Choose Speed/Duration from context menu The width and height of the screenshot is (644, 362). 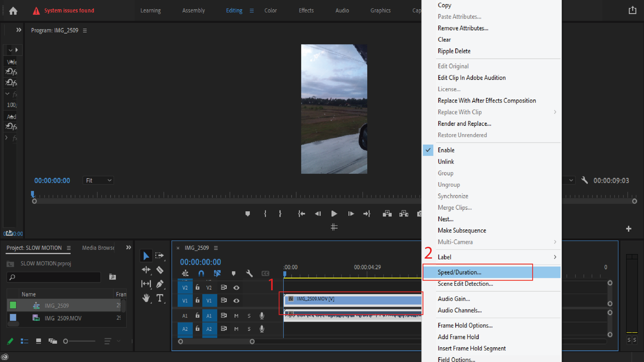coord(459,272)
